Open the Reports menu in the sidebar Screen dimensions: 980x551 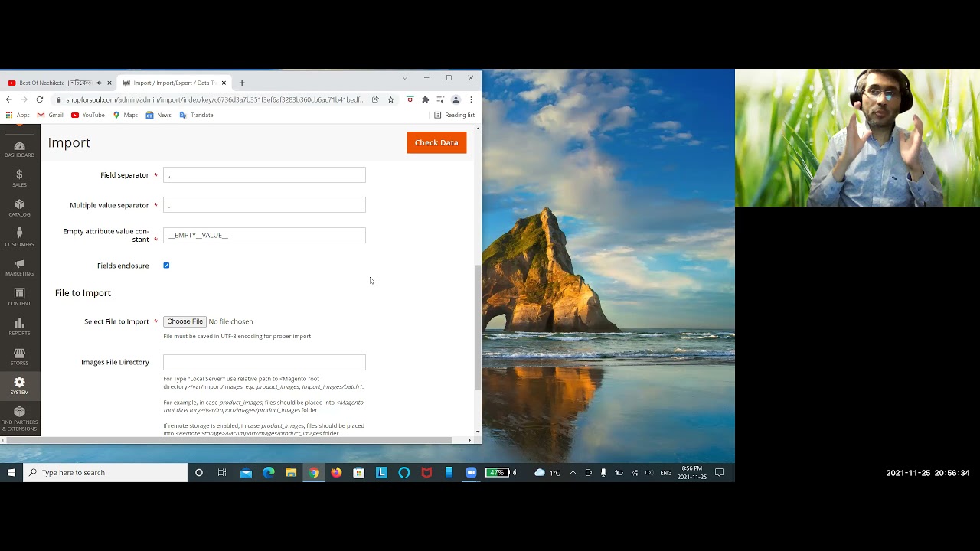19,327
